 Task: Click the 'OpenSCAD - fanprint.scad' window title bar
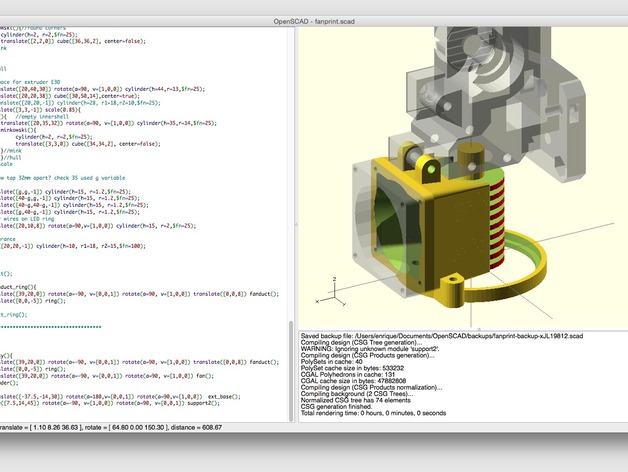click(x=313, y=20)
